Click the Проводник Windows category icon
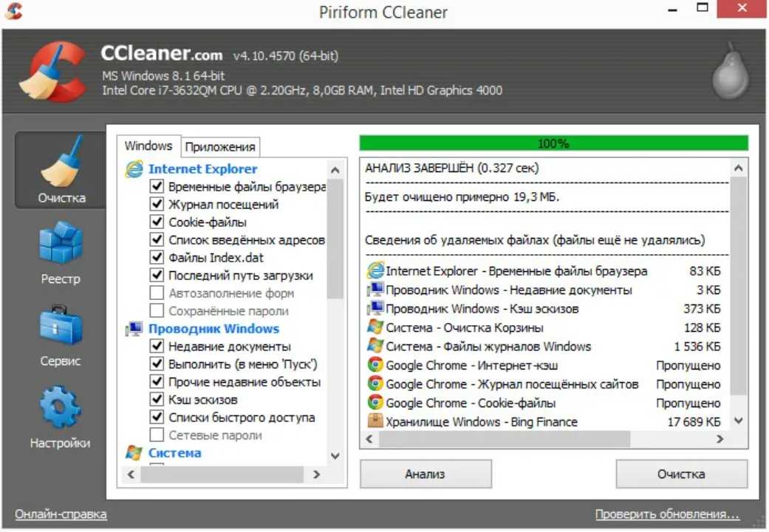This screenshot has height=532, width=769. pyautogui.click(x=134, y=329)
